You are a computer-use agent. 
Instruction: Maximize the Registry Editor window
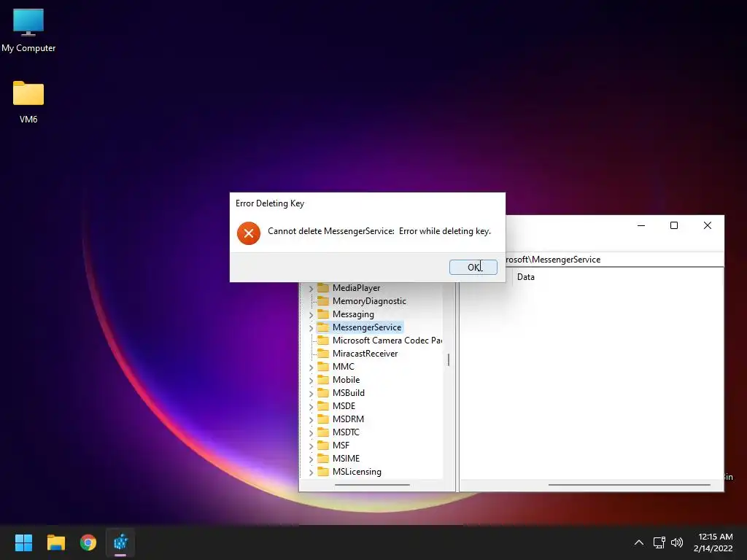pyautogui.click(x=674, y=225)
